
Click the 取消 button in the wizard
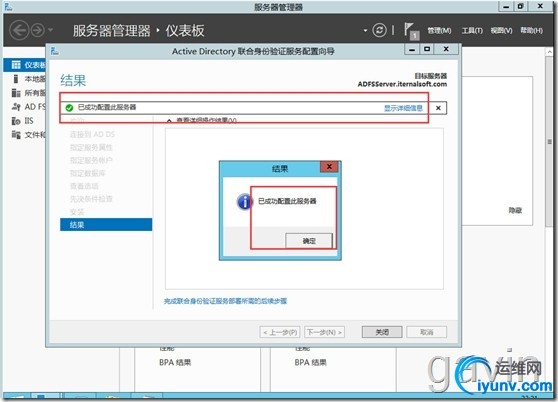point(427,332)
